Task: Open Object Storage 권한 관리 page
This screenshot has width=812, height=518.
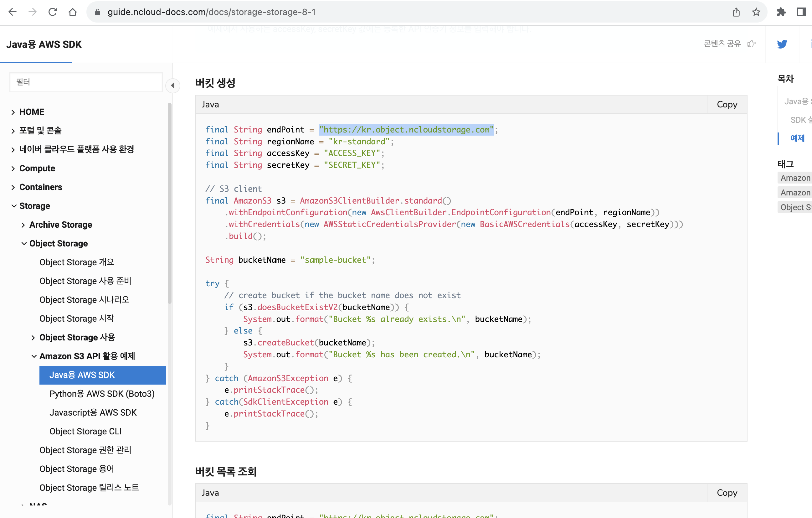Action: pos(85,450)
